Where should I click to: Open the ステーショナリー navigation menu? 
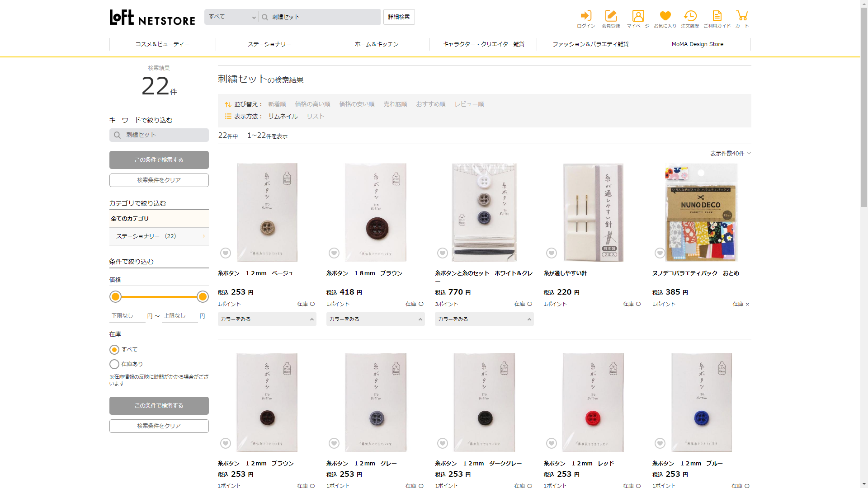(x=269, y=44)
